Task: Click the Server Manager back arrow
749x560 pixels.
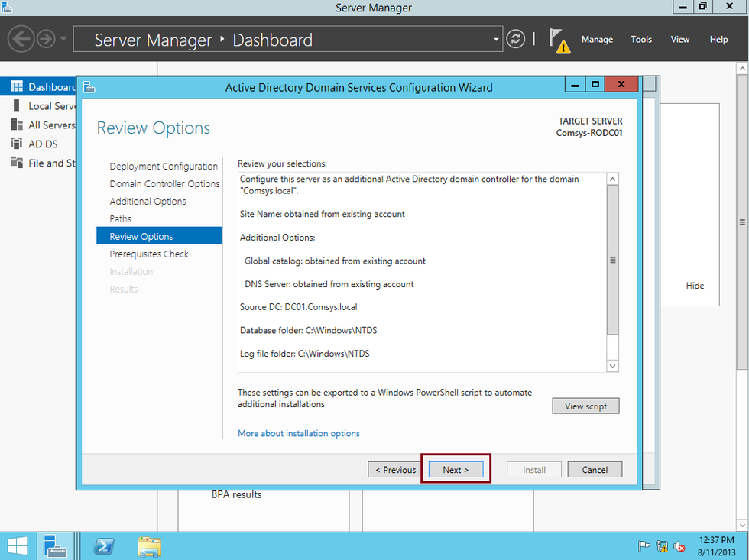Action: [x=21, y=39]
